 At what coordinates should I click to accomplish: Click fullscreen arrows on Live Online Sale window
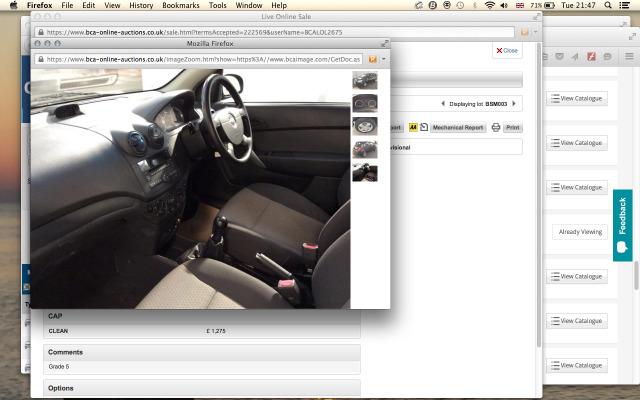[x=536, y=17]
